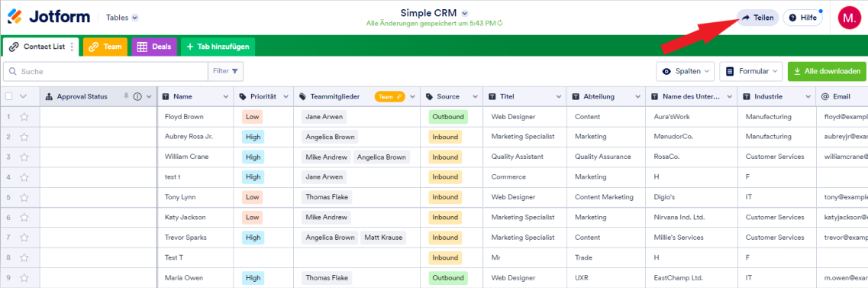Click the Source column tag icon
The width and height of the screenshot is (868, 288).
point(430,96)
